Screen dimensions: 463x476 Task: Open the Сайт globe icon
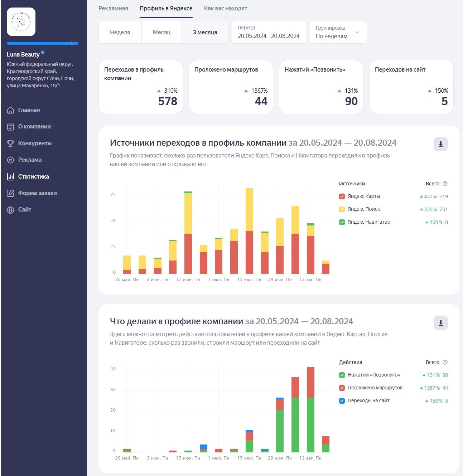click(x=11, y=210)
